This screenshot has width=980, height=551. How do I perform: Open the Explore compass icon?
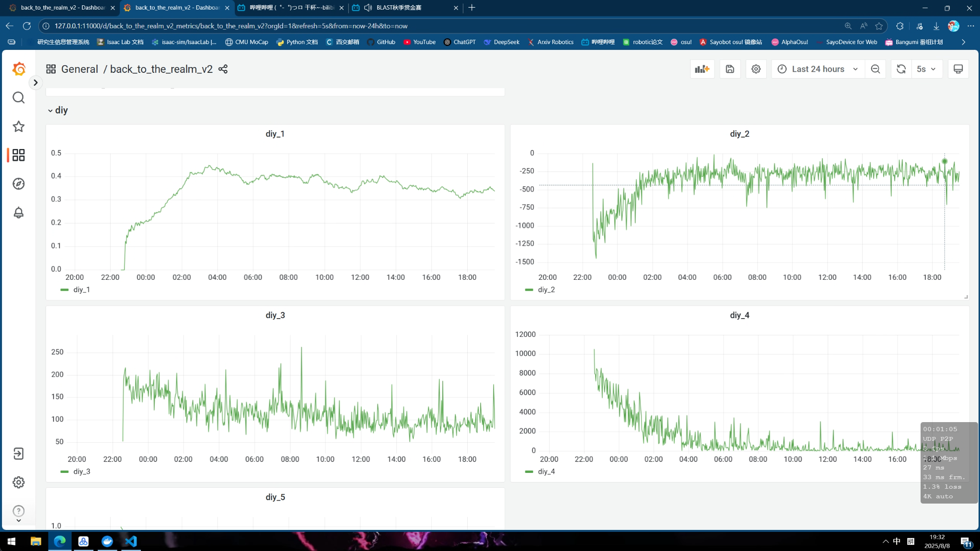[18, 184]
